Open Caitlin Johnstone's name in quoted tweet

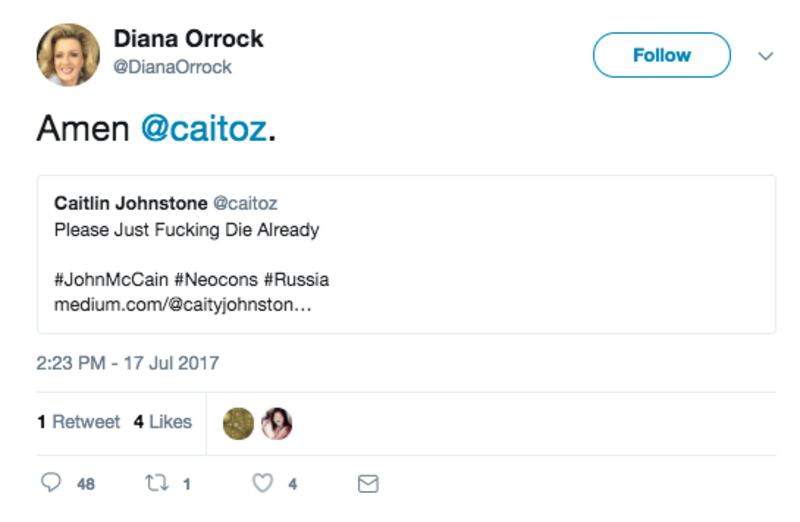click(x=130, y=203)
